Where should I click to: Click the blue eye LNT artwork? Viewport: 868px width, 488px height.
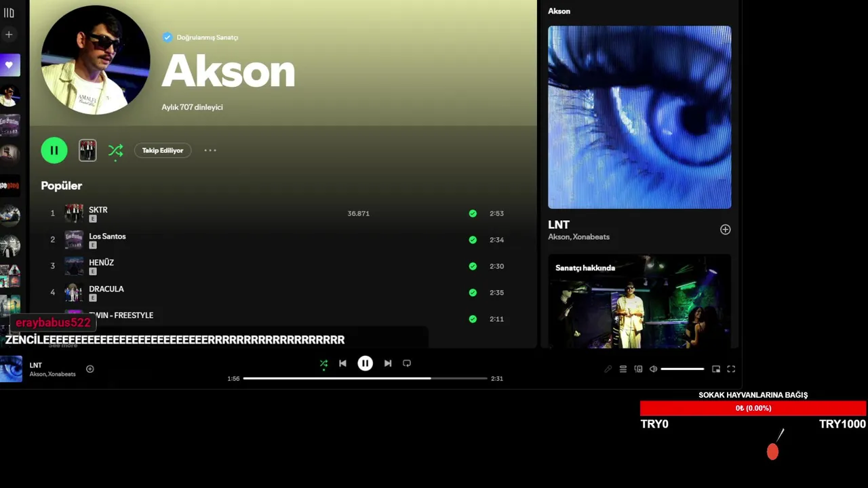(x=639, y=117)
